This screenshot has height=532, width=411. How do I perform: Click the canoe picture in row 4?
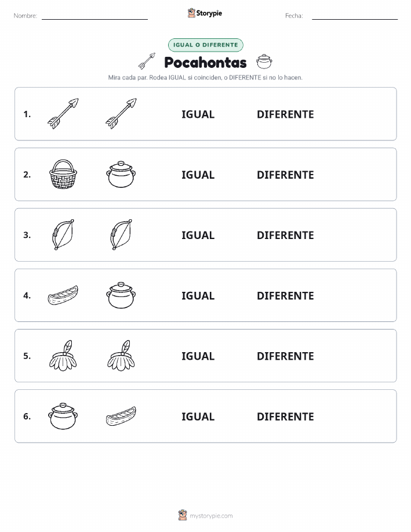point(63,295)
